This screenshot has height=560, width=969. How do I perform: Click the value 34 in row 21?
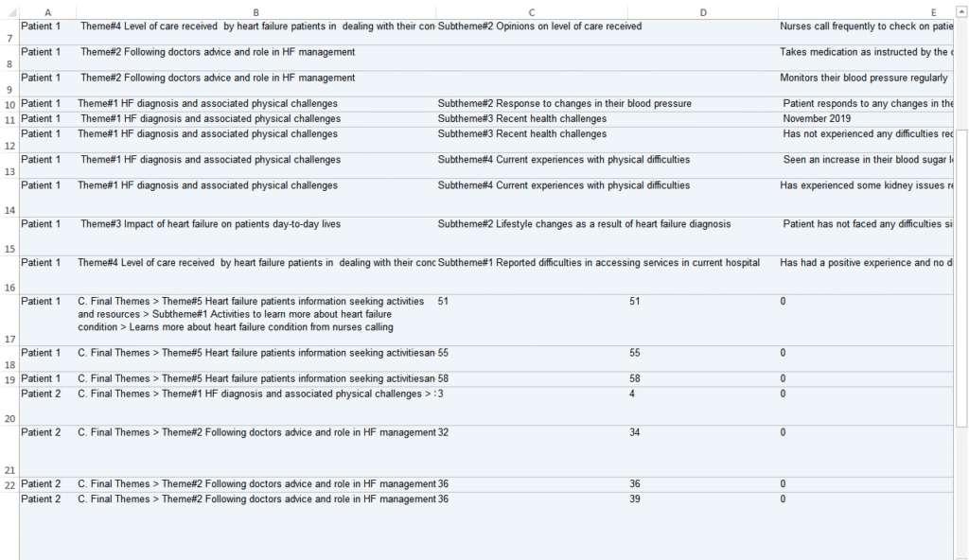click(635, 432)
